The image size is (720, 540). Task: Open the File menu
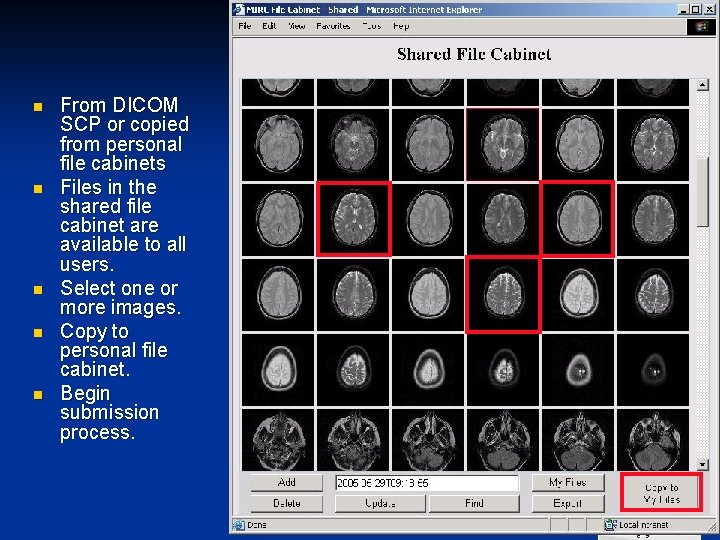pyautogui.click(x=244, y=26)
